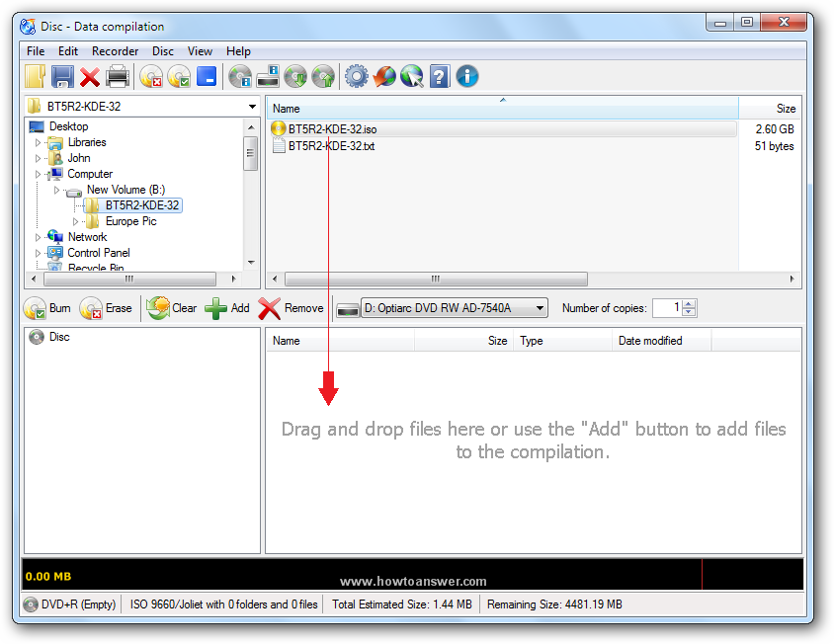This screenshot has height=644, width=834.
Task: Click the Burn button
Action: (47, 308)
